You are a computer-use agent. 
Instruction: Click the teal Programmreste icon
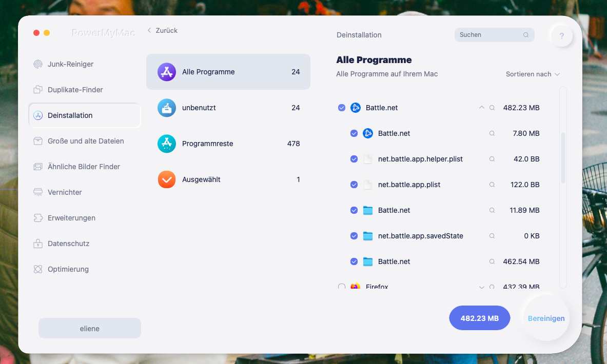pos(167,144)
